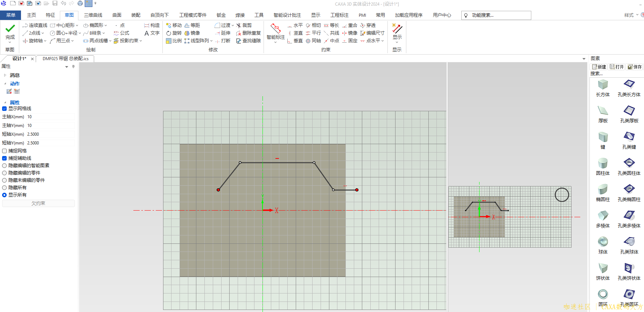This screenshot has height=312, width=644.
Task: Open the DMF025 带锯 总装配.ics document tab
Action: pos(65,58)
